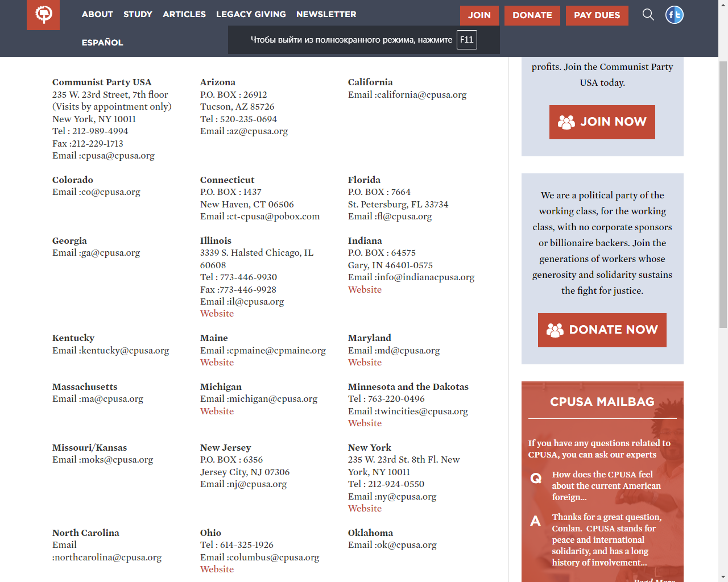Click the Q icon in the mailbag
The height and width of the screenshot is (582, 728).
tap(536, 479)
